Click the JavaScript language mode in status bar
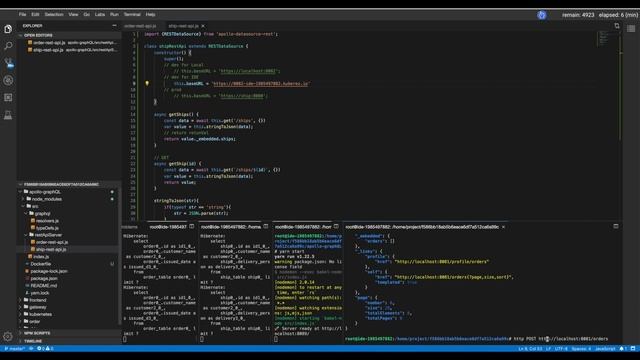640x360 pixels. [605, 349]
